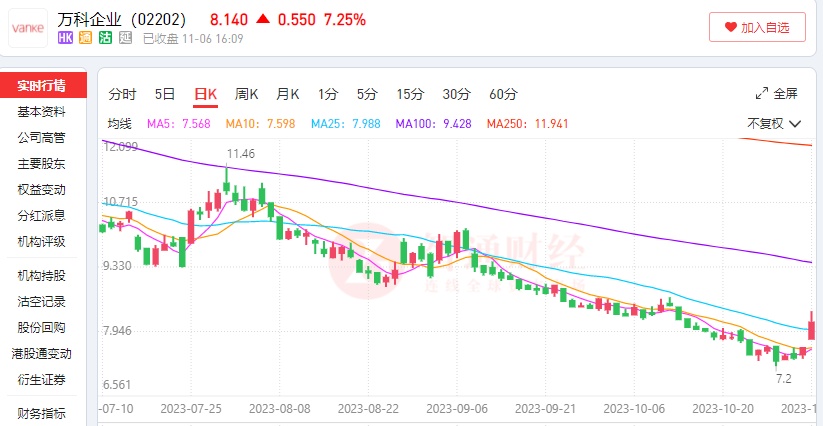Click the price change 0.550
823x426 pixels.
[x=297, y=20]
